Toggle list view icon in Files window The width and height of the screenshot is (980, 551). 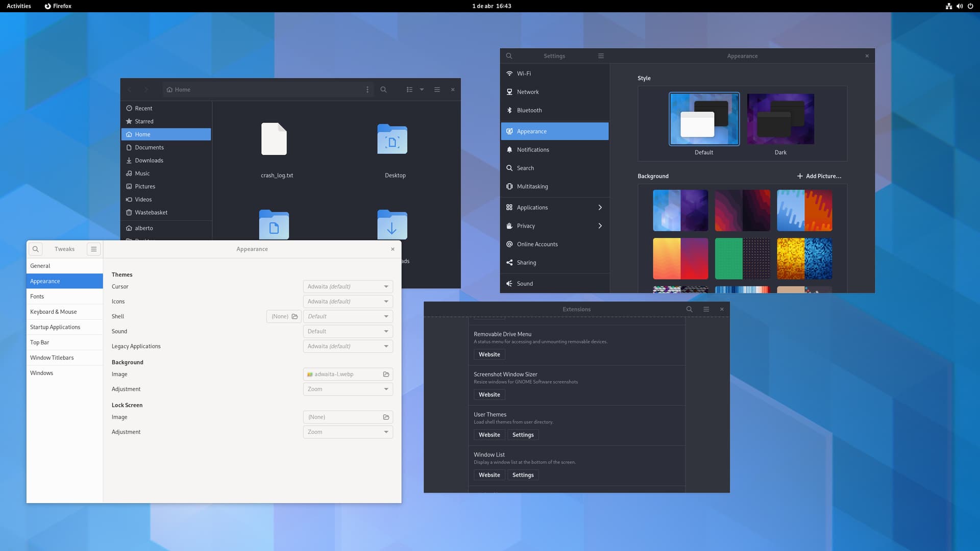point(409,89)
